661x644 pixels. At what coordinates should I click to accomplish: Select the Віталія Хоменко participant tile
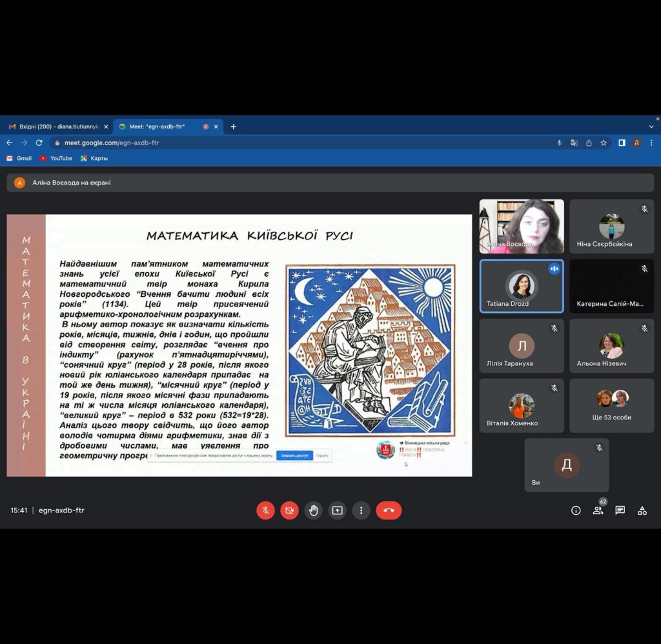click(522, 406)
